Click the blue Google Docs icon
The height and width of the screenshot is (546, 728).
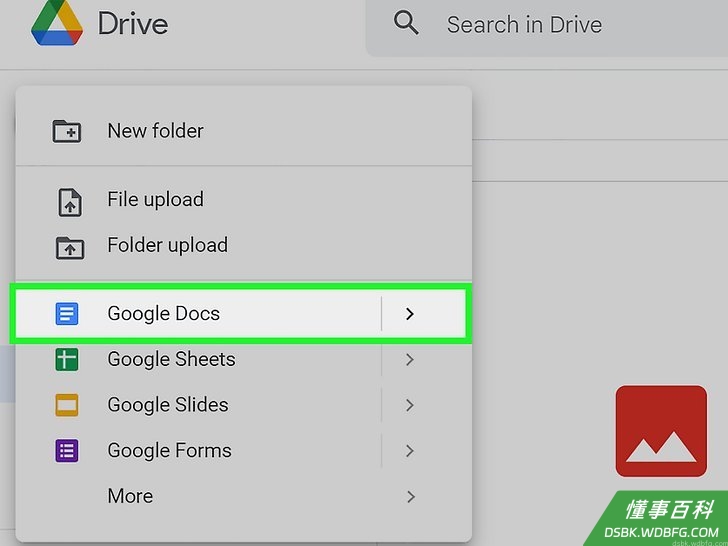coord(67,313)
